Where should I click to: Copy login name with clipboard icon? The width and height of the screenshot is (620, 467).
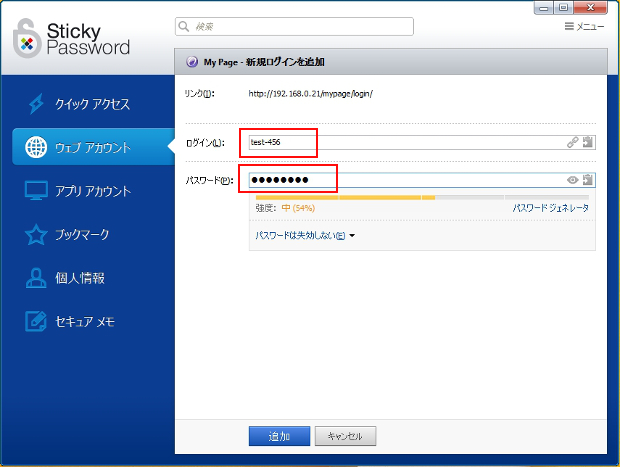588,142
